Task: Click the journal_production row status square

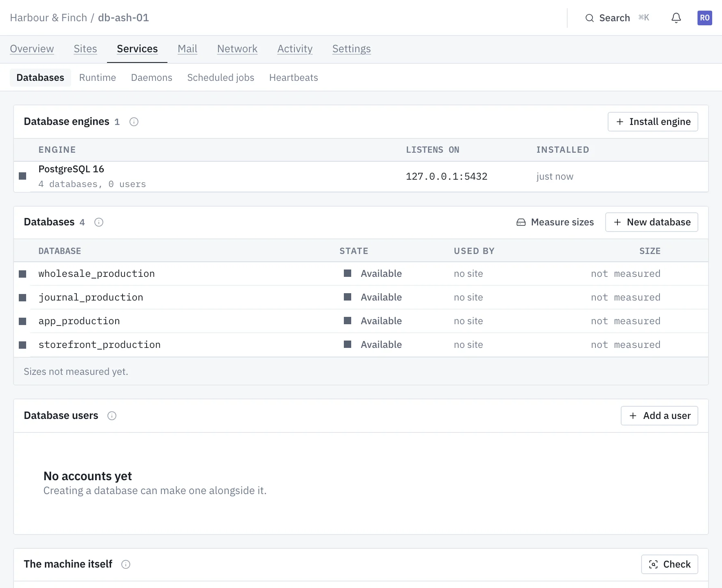Action: pos(22,298)
